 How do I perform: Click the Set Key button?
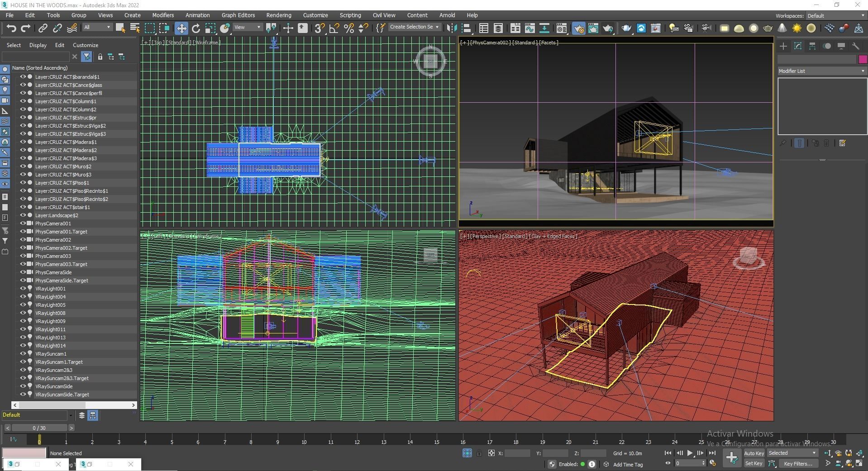(x=754, y=463)
